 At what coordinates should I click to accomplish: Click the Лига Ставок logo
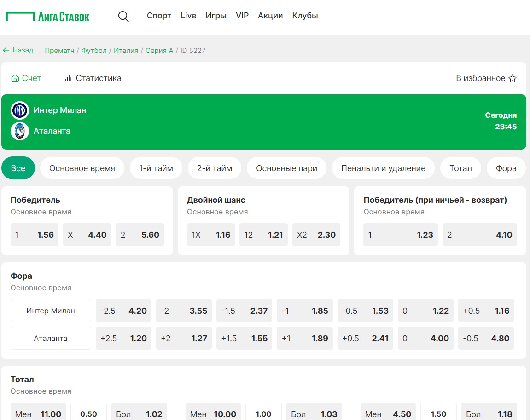click(48, 17)
